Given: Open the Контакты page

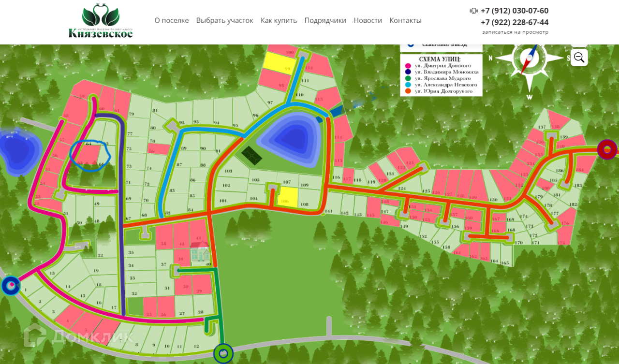Looking at the screenshot, I should [405, 20].
